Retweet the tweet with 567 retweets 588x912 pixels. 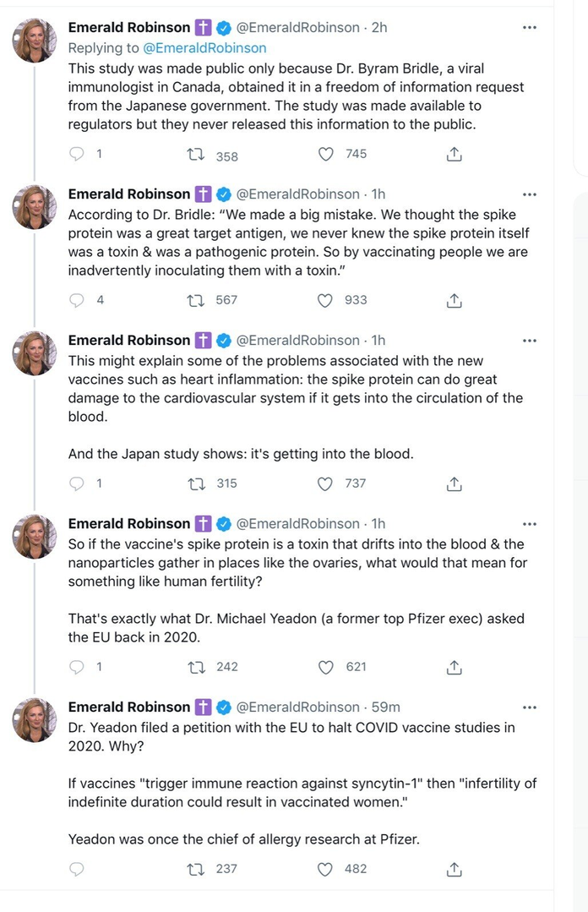196,300
